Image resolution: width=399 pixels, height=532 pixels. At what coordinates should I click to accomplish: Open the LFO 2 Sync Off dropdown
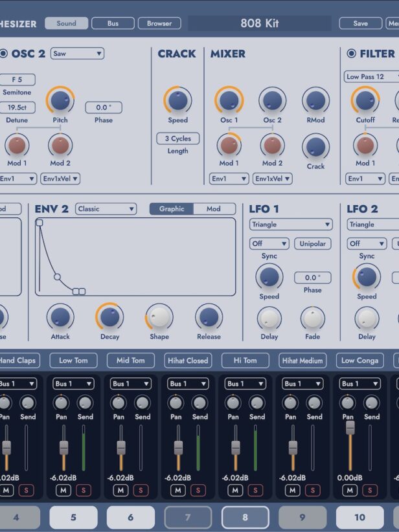(x=367, y=243)
